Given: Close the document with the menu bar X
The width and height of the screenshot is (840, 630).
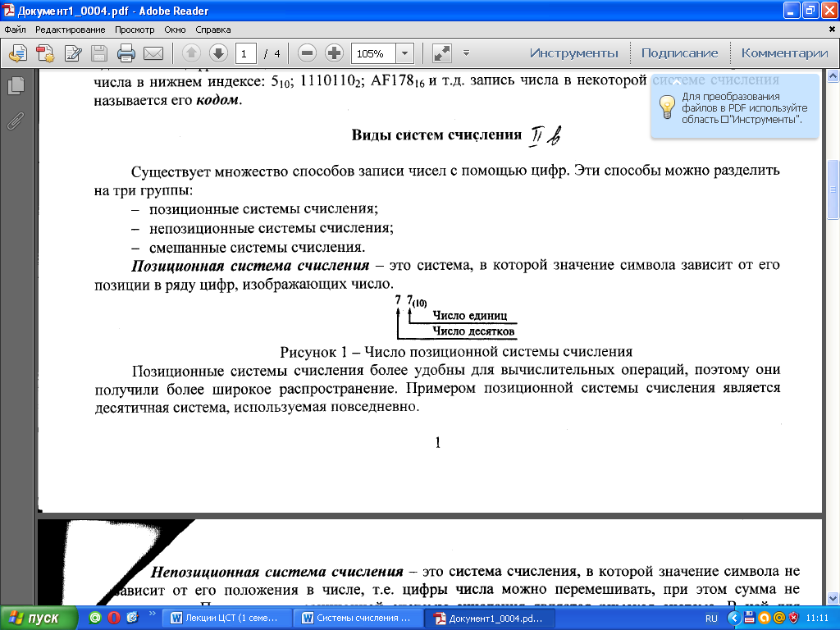Looking at the screenshot, I should [x=832, y=30].
